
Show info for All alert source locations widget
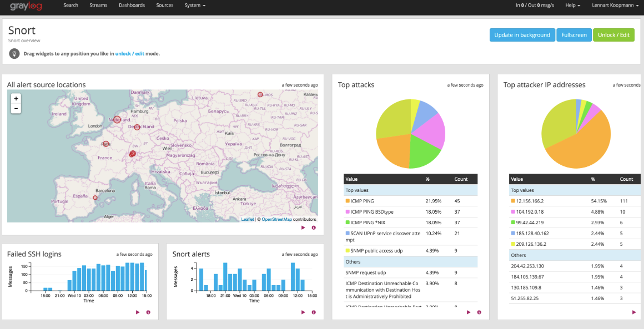tap(314, 227)
